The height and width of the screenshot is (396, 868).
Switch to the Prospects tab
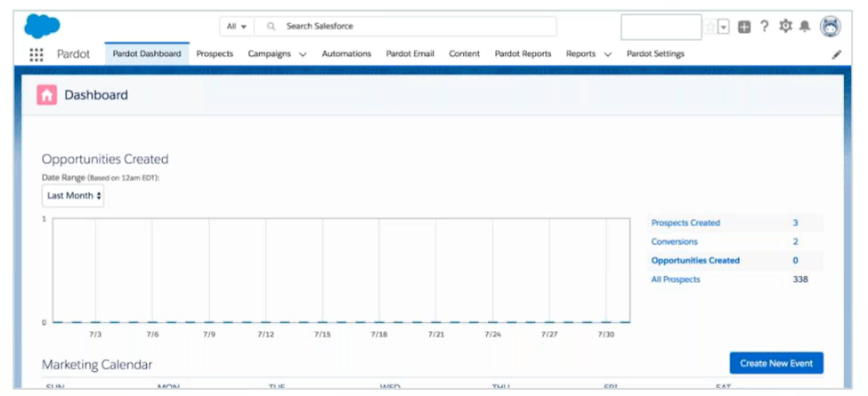[215, 54]
